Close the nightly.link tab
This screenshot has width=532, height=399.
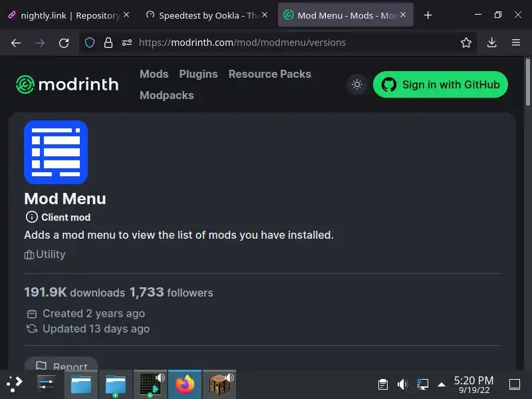126,15
